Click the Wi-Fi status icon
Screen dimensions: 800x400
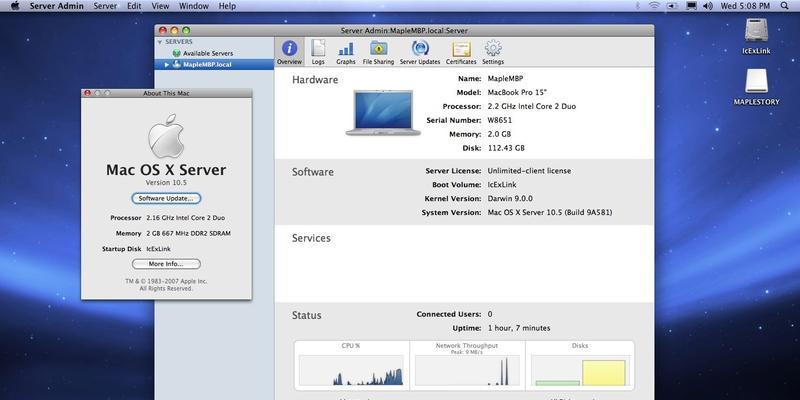[x=654, y=6]
